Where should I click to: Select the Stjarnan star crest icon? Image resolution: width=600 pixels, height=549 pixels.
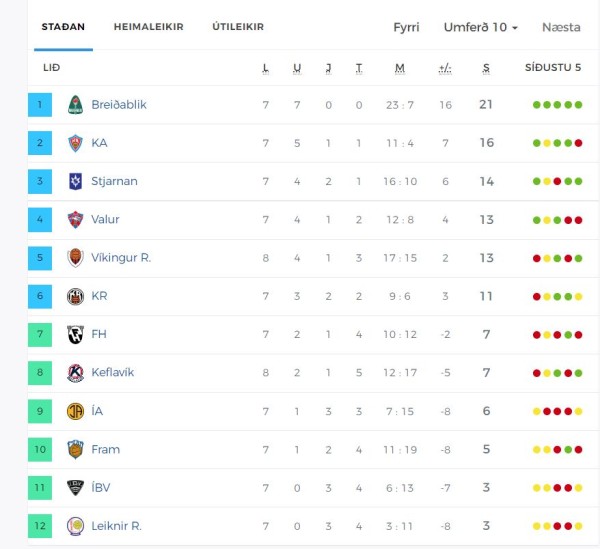tap(75, 181)
